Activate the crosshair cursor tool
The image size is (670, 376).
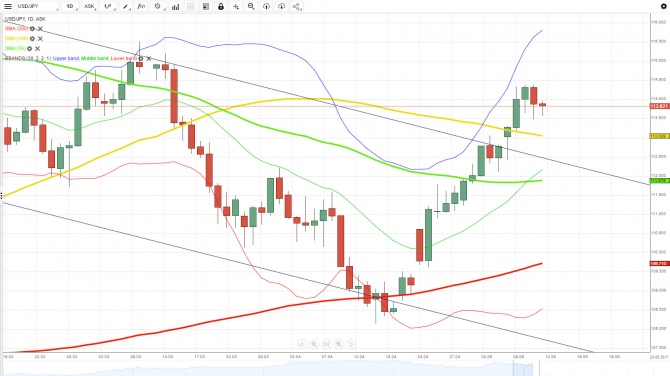tap(236, 6)
